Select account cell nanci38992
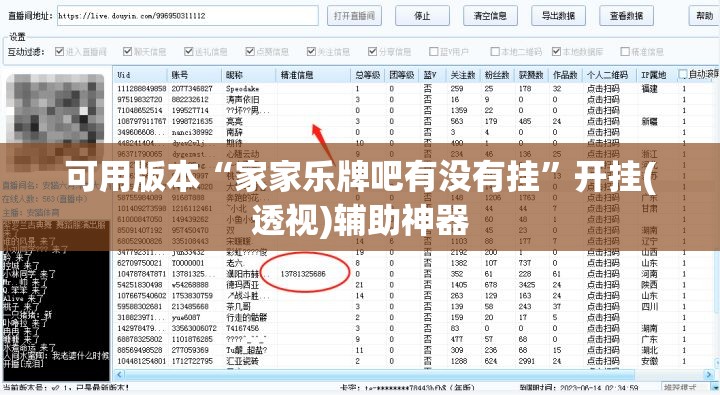 coord(192,132)
